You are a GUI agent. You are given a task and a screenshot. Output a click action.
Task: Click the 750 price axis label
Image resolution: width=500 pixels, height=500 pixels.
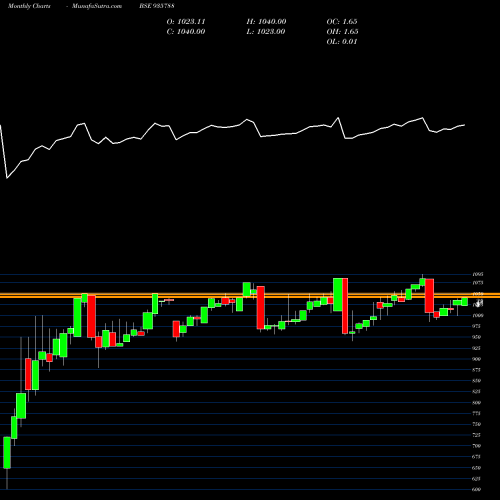(477, 424)
